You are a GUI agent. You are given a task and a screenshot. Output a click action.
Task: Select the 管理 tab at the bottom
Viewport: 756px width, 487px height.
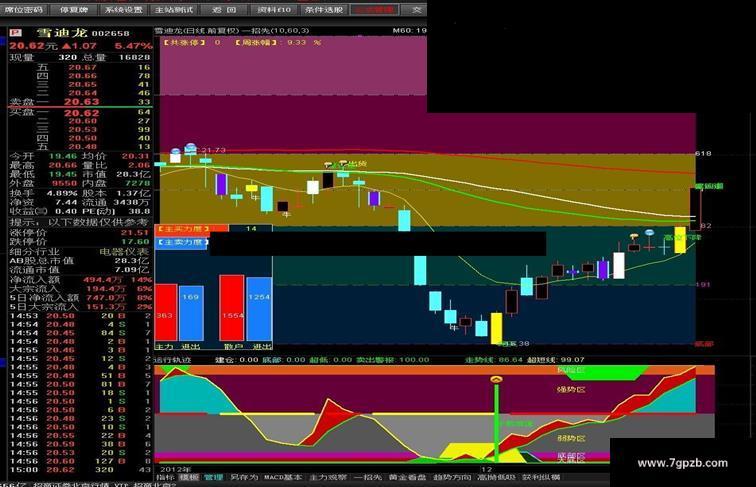(213, 477)
